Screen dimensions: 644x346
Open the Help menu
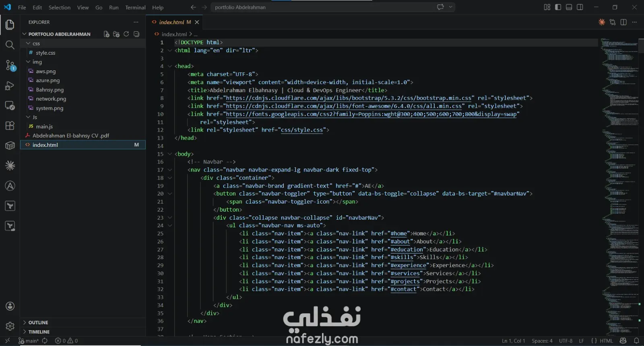pos(158,7)
